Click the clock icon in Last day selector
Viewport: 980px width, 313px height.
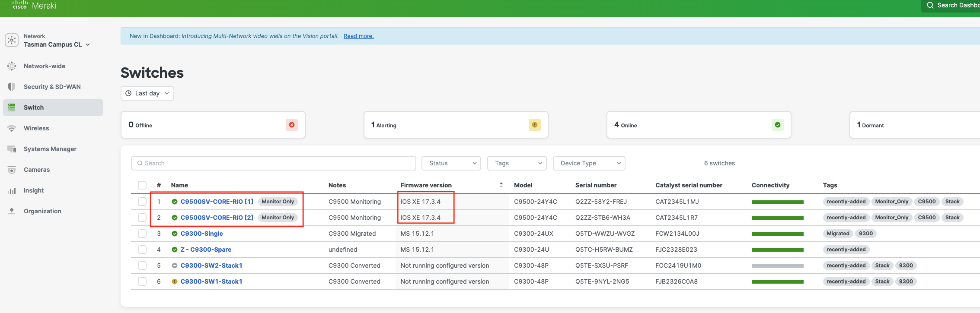point(128,93)
